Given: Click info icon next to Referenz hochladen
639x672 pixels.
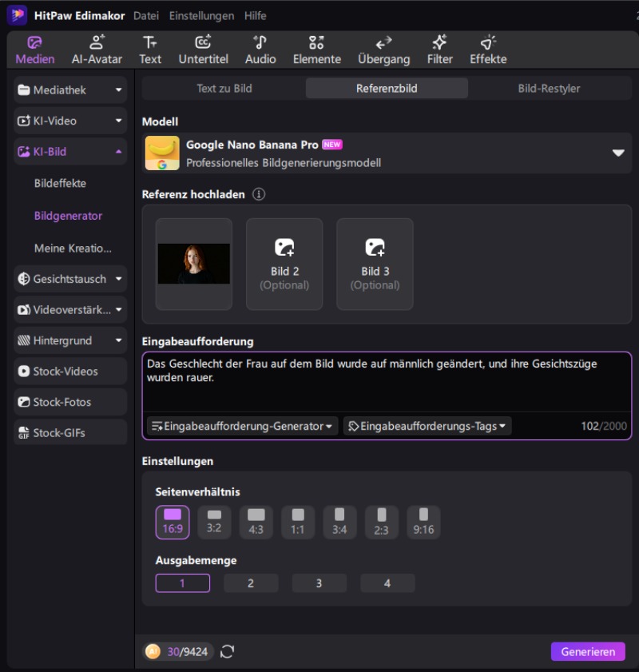Looking at the screenshot, I should (259, 194).
